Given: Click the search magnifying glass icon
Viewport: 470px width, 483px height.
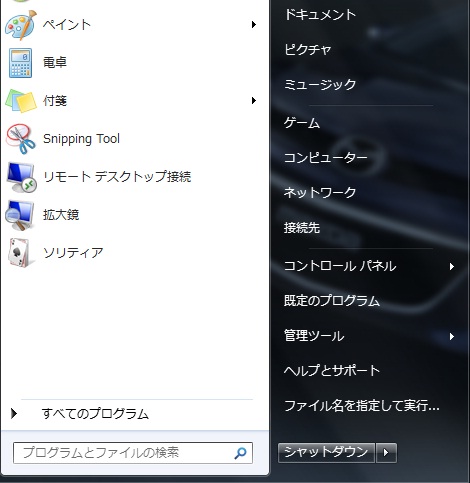Looking at the screenshot, I should 240,453.
